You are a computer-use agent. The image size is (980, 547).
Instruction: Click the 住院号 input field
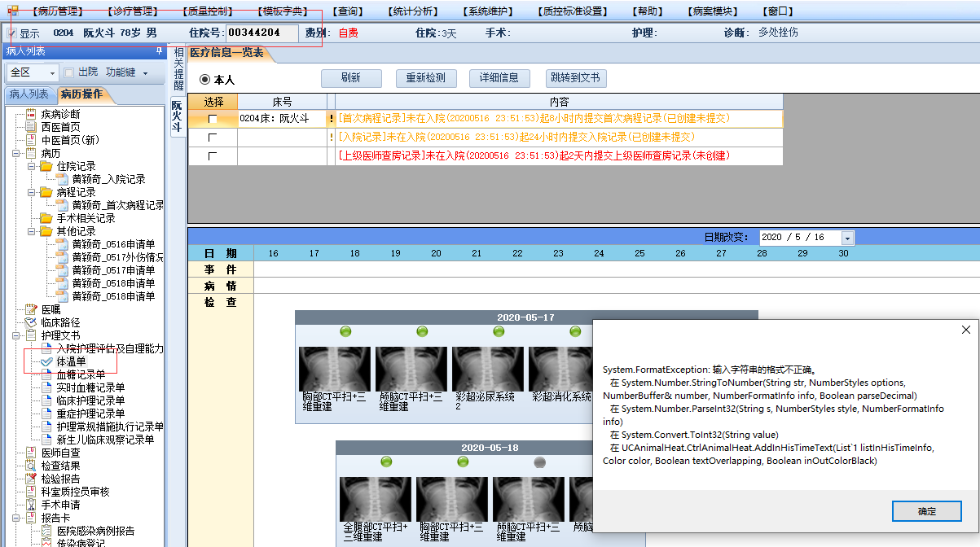tap(261, 33)
